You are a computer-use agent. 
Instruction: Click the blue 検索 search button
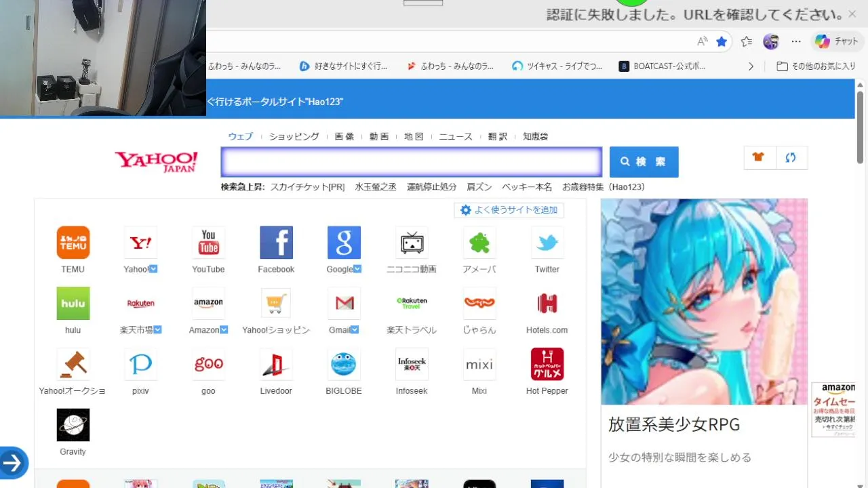(644, 162)
